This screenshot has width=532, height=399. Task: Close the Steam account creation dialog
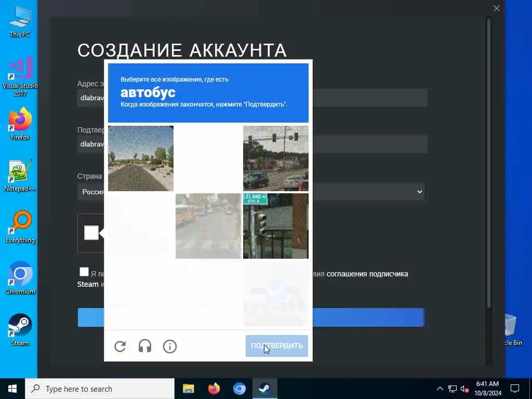(496, 8)
